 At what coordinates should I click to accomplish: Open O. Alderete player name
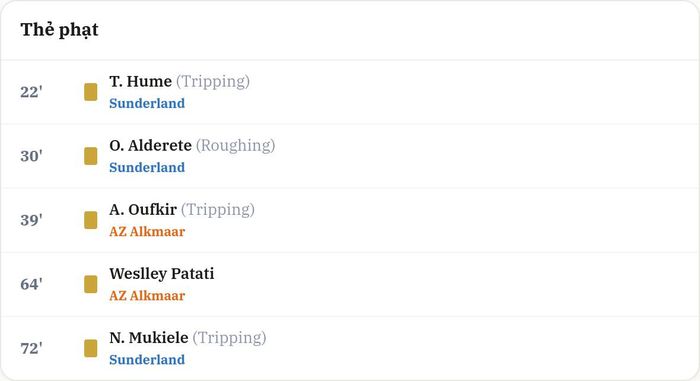150,145
